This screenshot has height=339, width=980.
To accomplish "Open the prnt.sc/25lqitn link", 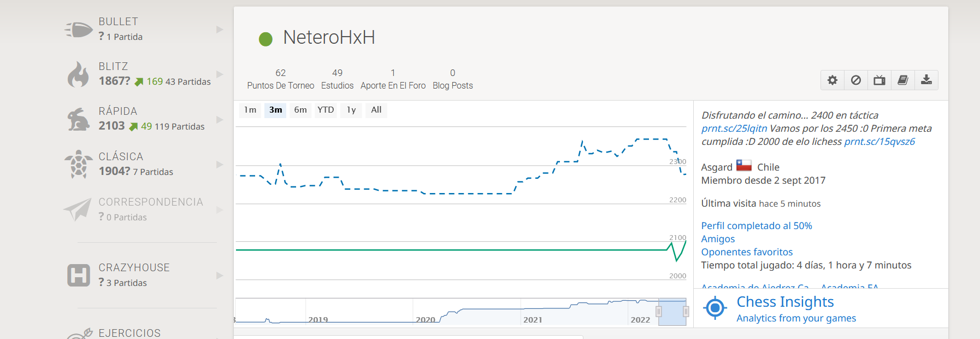I will click(x=734, y=128).
